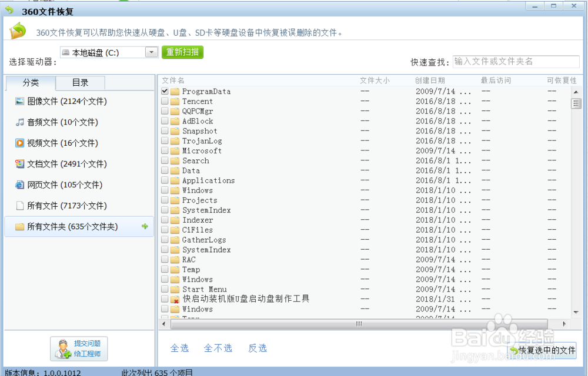Click the audio files music note icon
This screenshot has width=588, height=376.
pyautogui.click(x=19, y=122)
